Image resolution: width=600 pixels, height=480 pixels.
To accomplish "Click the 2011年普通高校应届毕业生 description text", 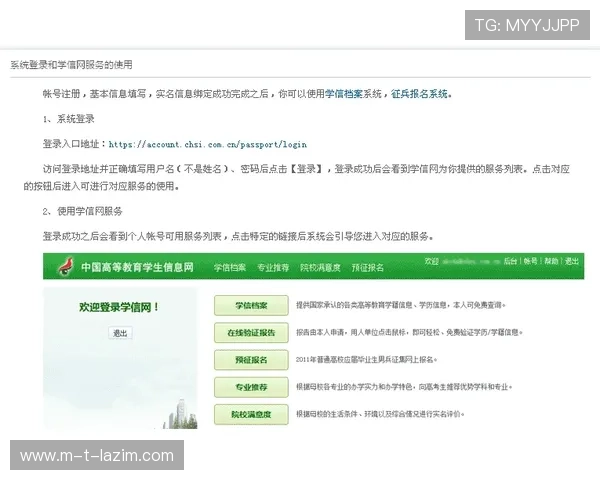I will point(366,359).
